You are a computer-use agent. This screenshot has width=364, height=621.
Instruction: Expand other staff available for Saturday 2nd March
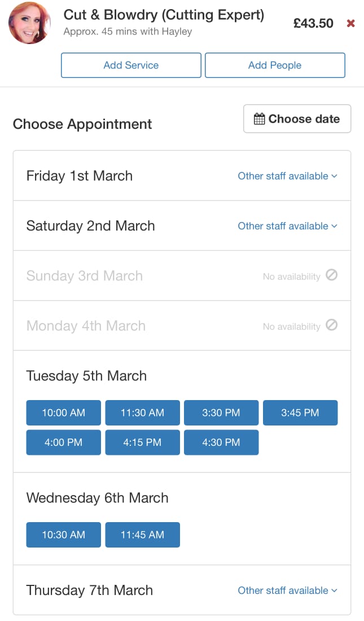(287, 226)
